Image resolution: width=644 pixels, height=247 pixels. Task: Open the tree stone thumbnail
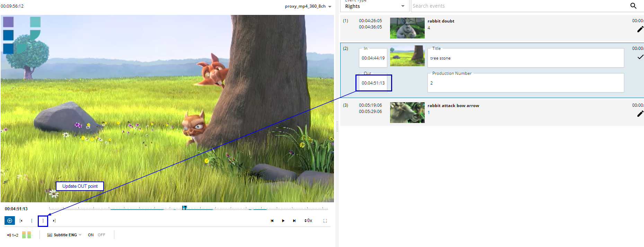point(407,56)
